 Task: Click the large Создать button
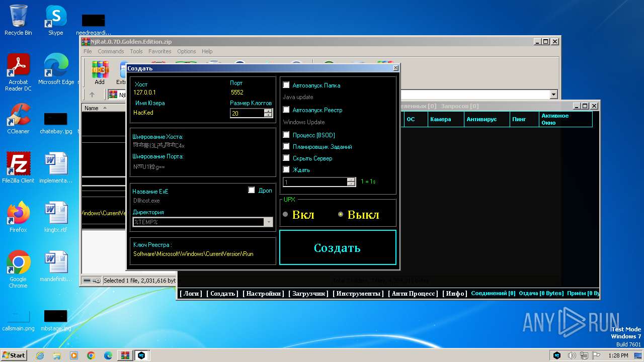pyautogui.click(x=338, y=247)
